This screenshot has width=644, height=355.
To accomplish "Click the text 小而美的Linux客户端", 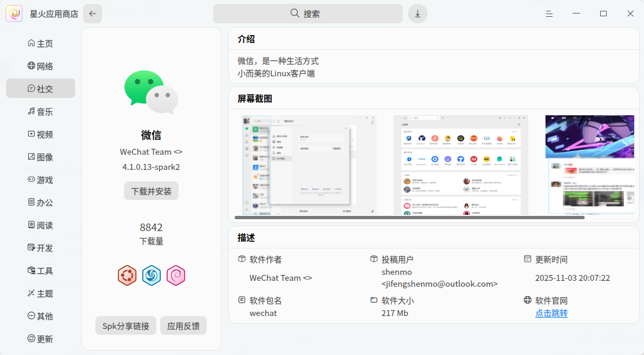I will (x=277, y=74).
